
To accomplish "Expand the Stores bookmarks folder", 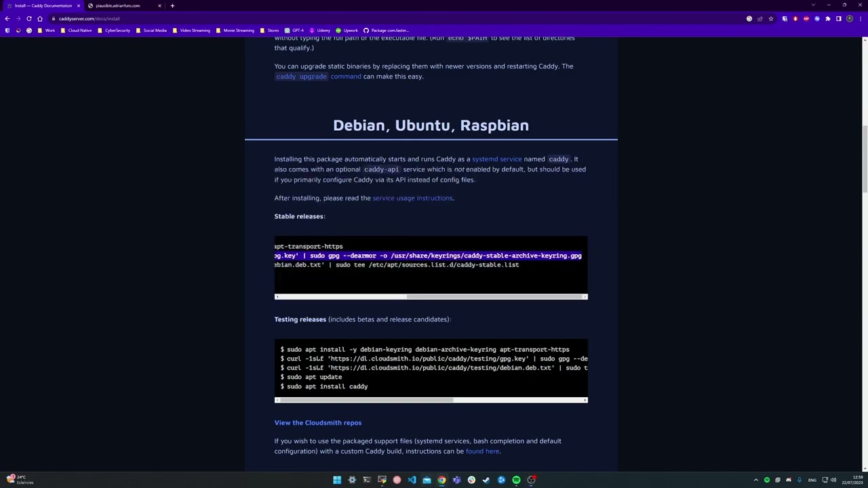I will tap(269, 30).
